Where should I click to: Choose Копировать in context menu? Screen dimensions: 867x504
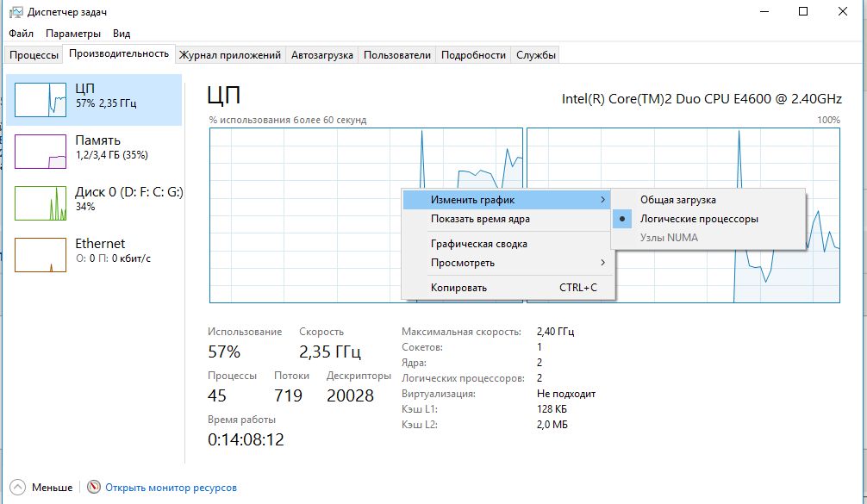pos(458,288)
